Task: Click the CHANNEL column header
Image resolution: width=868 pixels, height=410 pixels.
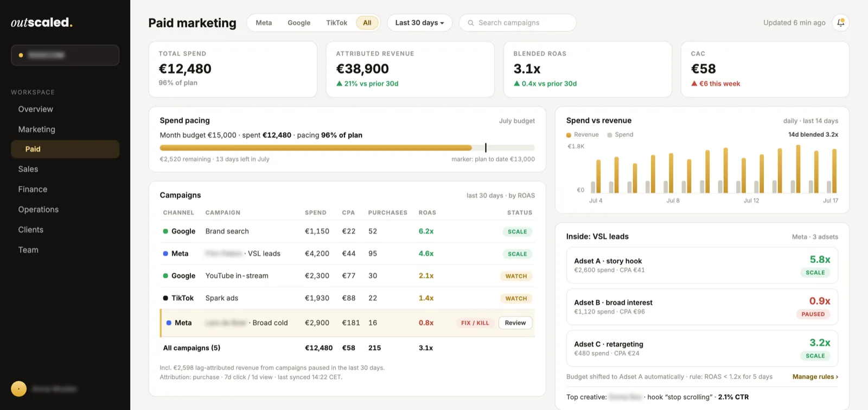Action: point(178,213)
